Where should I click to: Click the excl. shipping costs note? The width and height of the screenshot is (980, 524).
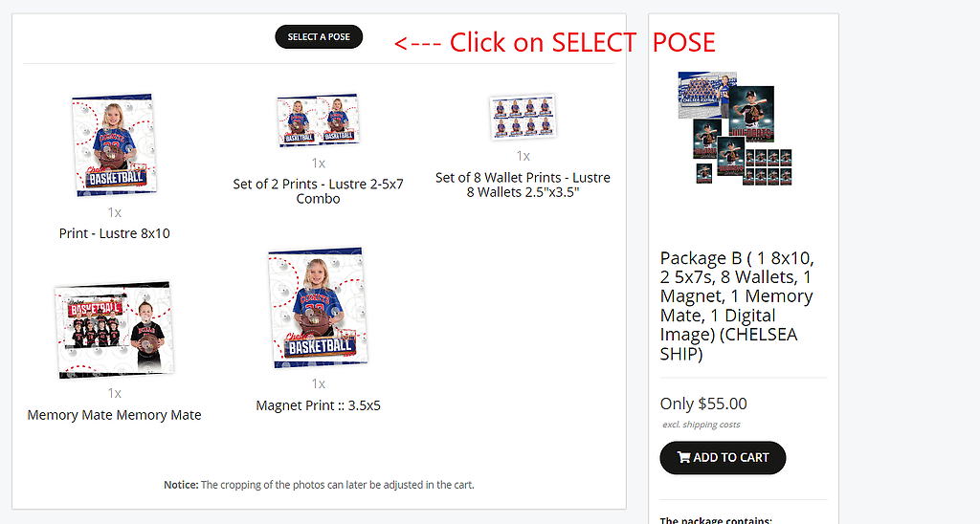pos(702,425)
